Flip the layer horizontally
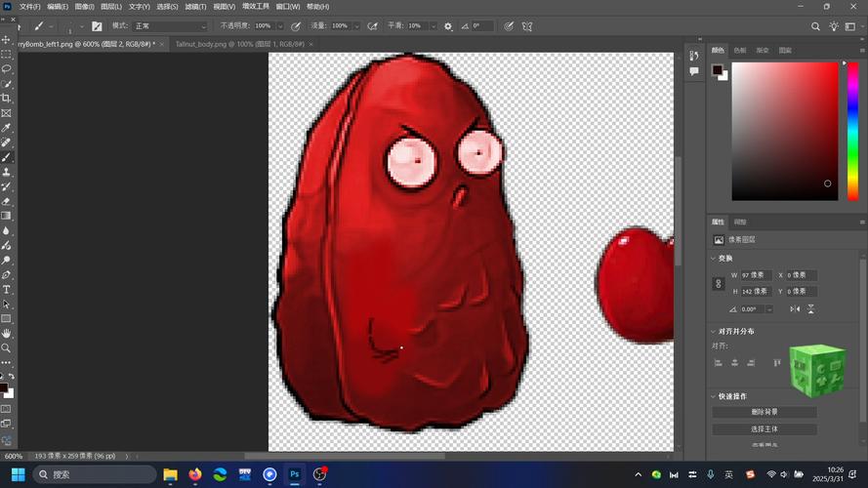Screen dimensions: 868x488 (x=795, y=309)
